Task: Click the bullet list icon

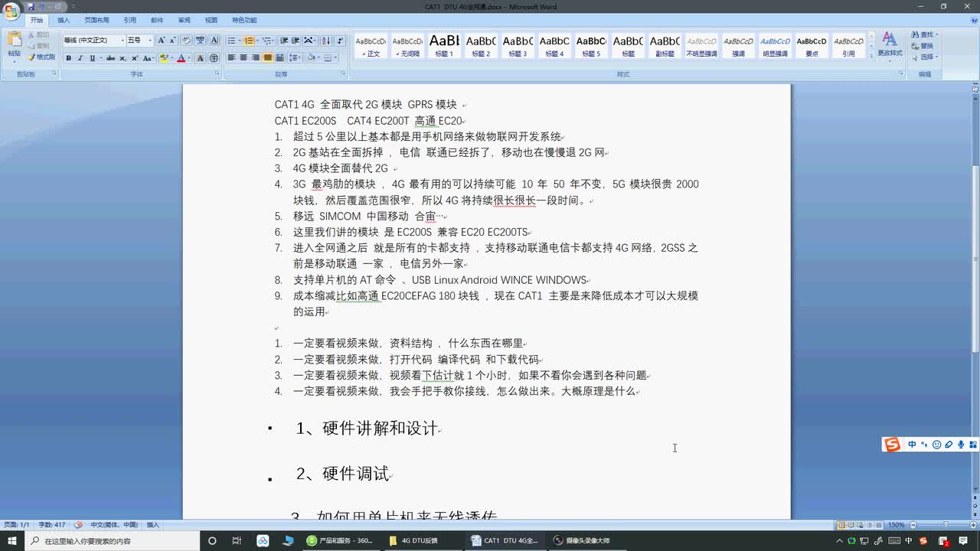Action: click(231, 40)
